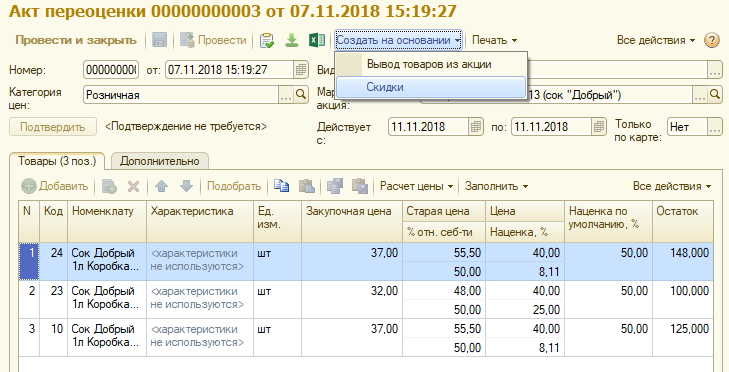729x372 pixels.
Task: Click the Excel export icon
Action: (317, 40)
